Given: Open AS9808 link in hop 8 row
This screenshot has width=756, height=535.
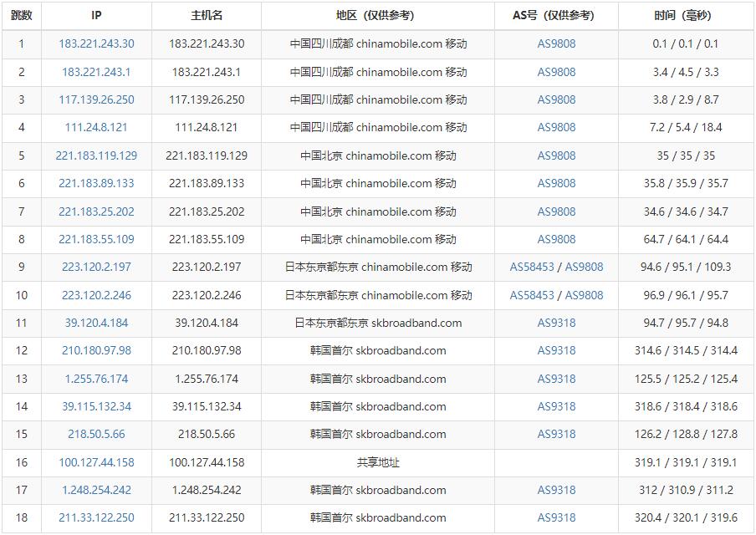Looking at the screenshot, I should coord(556,239).
